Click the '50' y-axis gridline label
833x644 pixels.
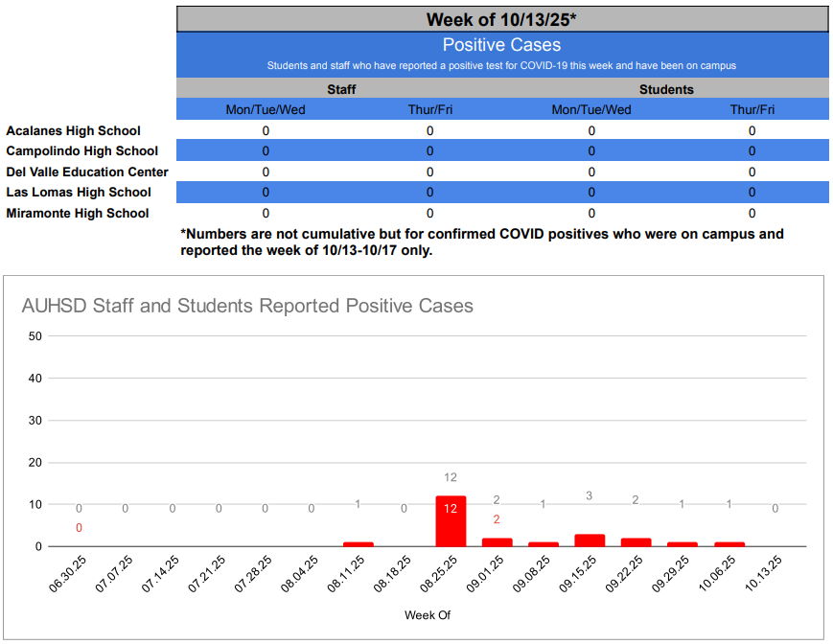click(35, 335)
